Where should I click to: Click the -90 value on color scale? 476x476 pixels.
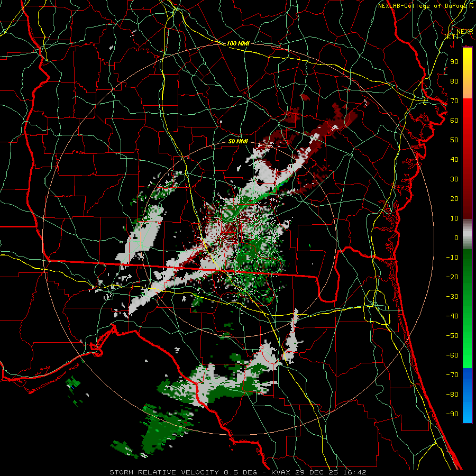click(x=452, y=414)
